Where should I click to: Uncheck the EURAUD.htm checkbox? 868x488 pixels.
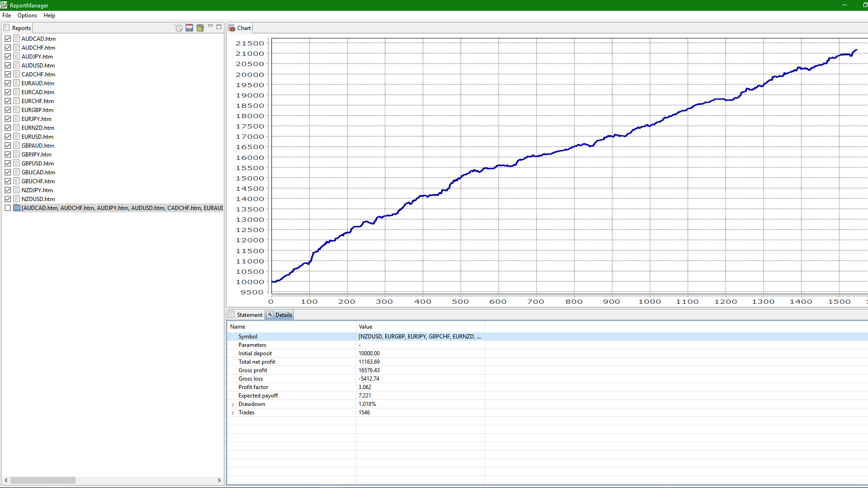(7, 83)
